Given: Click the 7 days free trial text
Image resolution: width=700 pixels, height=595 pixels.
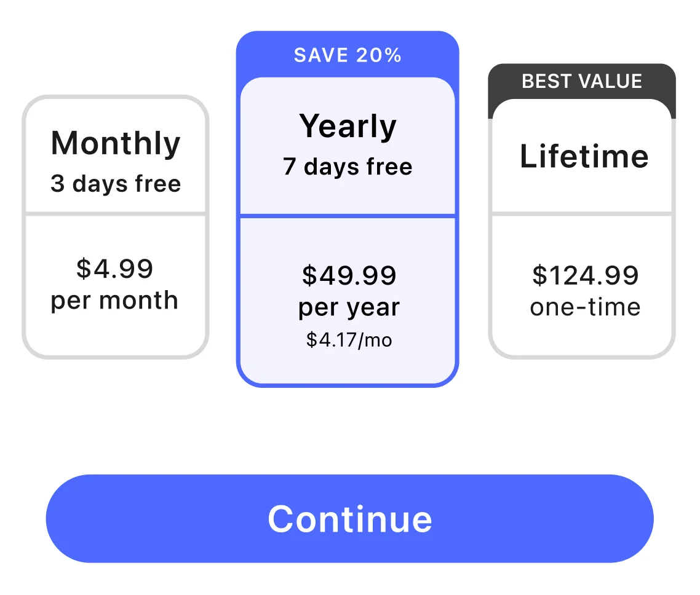Looking at the screenshot, I should pos(348,166).
